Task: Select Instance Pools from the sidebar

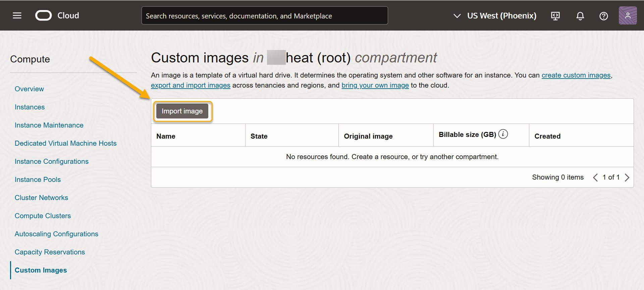Action: click(38, 180)
